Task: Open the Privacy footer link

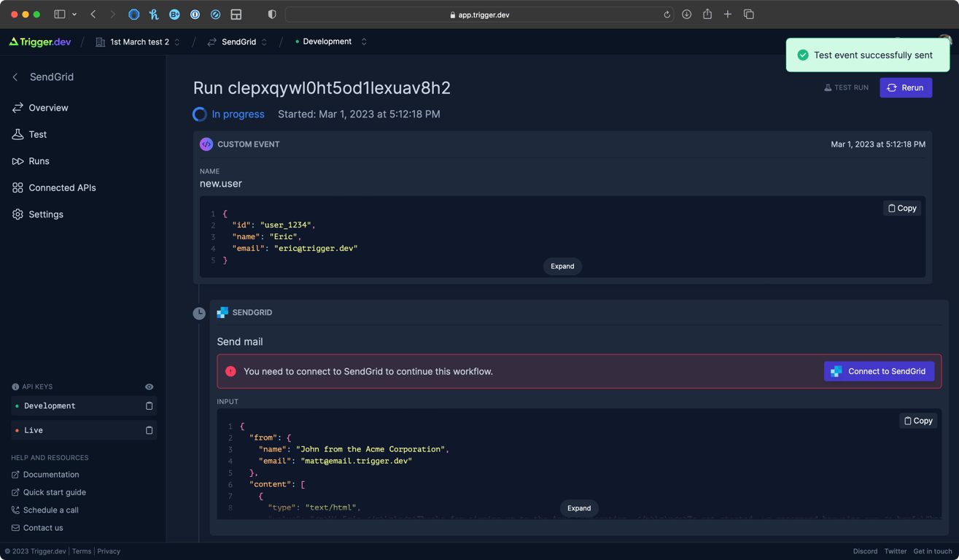Action: [109, 551]
